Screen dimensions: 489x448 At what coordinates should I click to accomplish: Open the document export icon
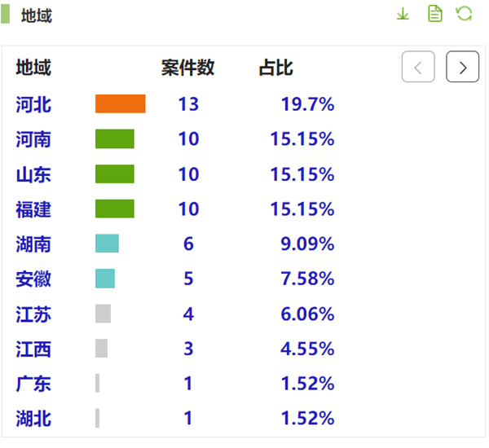pyautogui.click(x=435, y=14)
